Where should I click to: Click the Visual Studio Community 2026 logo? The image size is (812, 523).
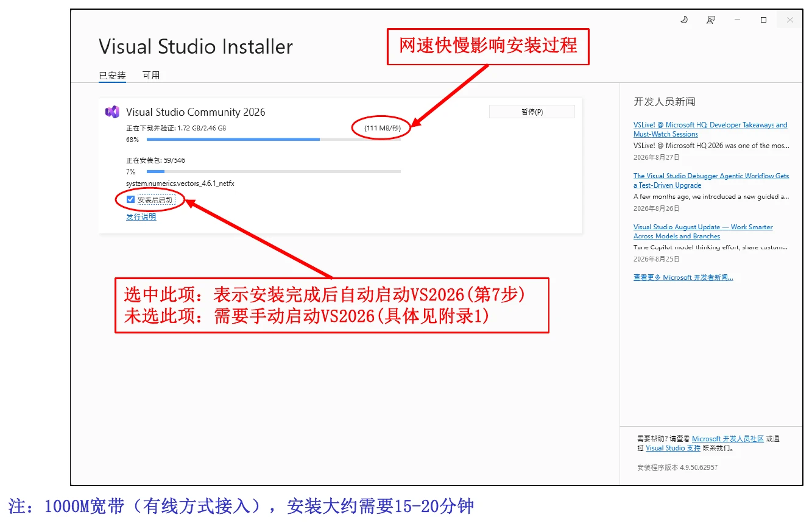(112, 112)
